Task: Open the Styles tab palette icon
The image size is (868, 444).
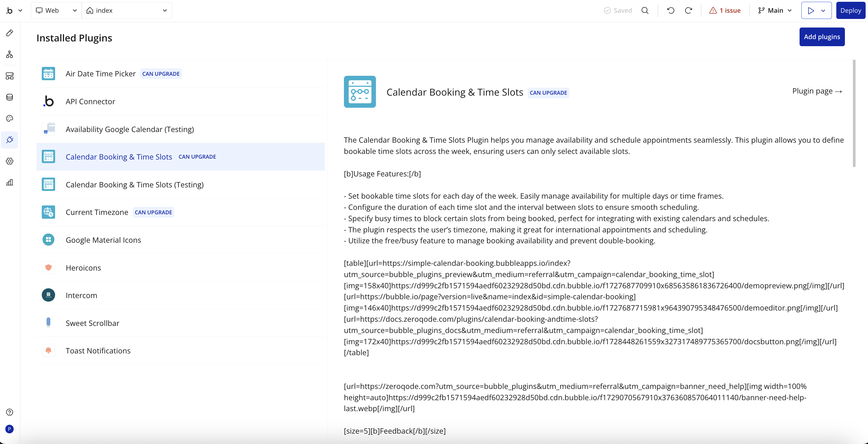Action: click(9, 118)
